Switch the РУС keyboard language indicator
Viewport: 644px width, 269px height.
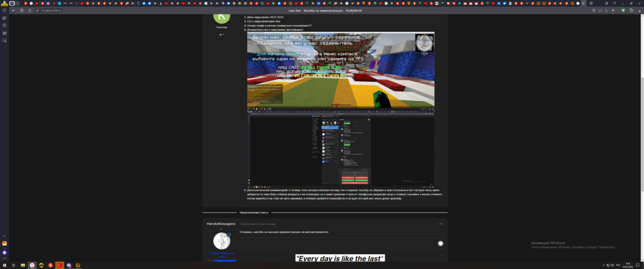(x=618, y=265)
